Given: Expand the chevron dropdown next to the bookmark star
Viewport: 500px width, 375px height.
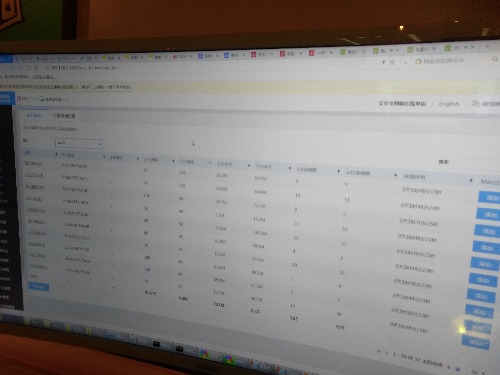Looking at the screenshot, I should [x=405, y=62].
